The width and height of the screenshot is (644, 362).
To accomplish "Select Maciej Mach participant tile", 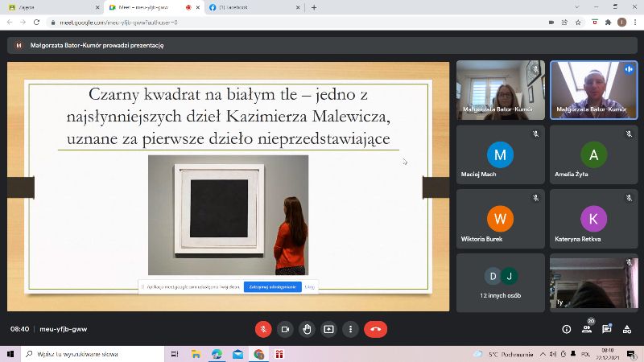I will 500,154.
